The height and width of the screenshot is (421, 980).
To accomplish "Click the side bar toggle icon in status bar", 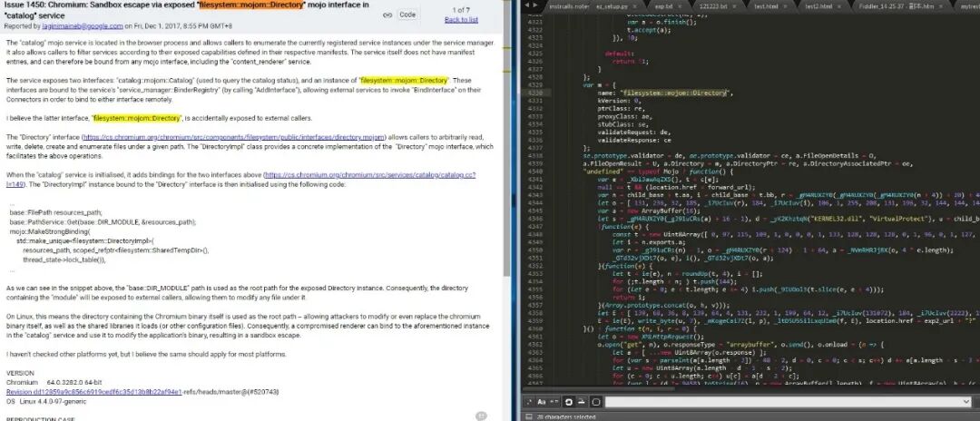I will point(529,416).
